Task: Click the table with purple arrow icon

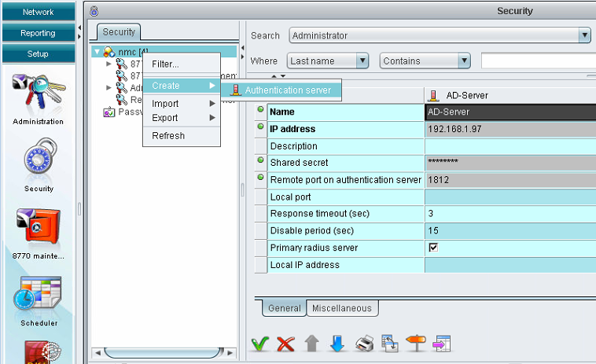Action: coord(441,344)
